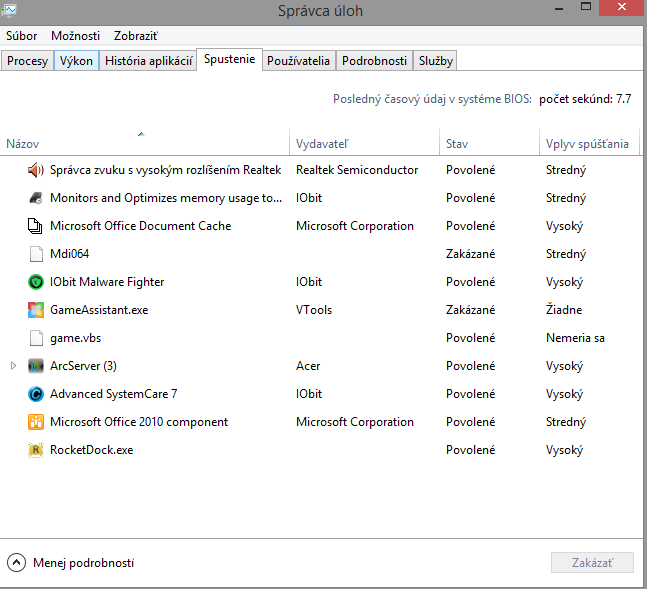Click the GameAssistant.exe colorful icon
This screenshot has width=647, height=589.
pyautogui.click(x=36, y=310)
